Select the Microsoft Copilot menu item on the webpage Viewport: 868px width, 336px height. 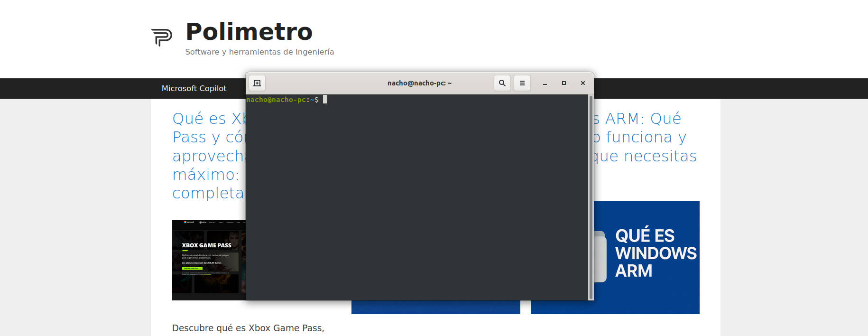pyautogui.click(x=194, y=88)
